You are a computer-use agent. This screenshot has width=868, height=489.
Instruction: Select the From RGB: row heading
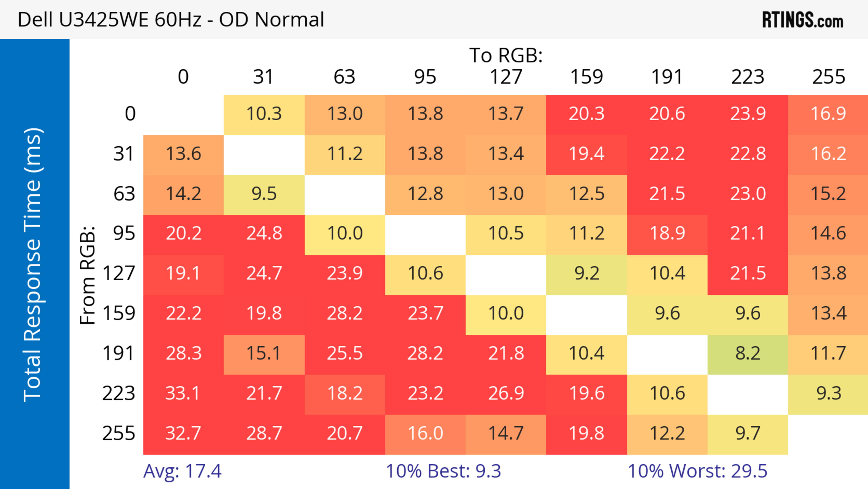click(88, 275)
